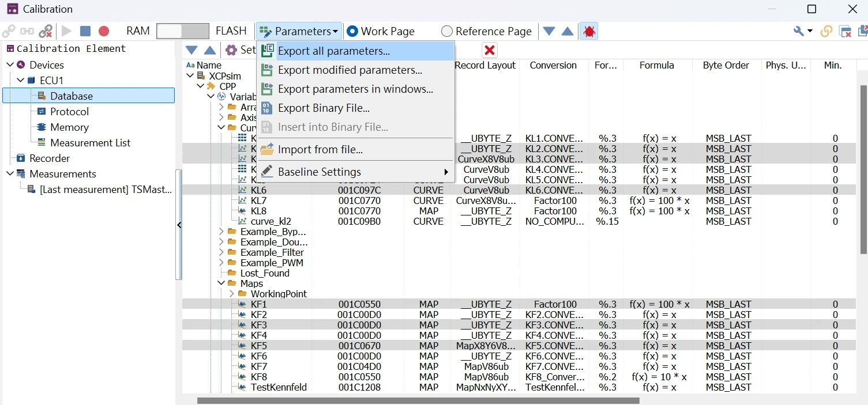
Task: Select Protocol in the calibration tree
Action: pyautogui.click(x=69, y=111)
